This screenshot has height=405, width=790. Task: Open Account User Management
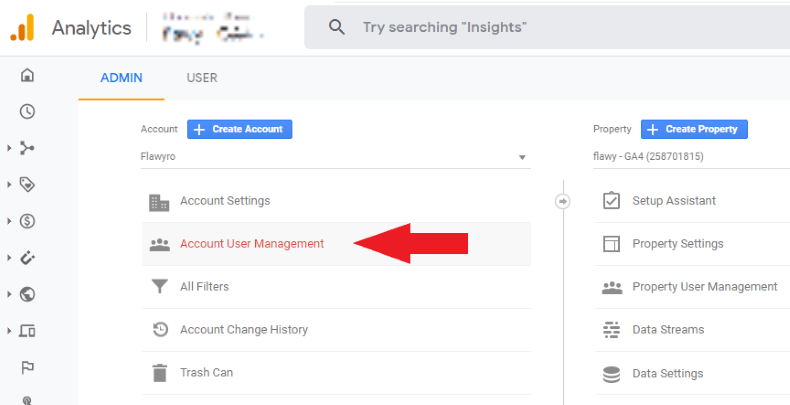coord(251,244)
